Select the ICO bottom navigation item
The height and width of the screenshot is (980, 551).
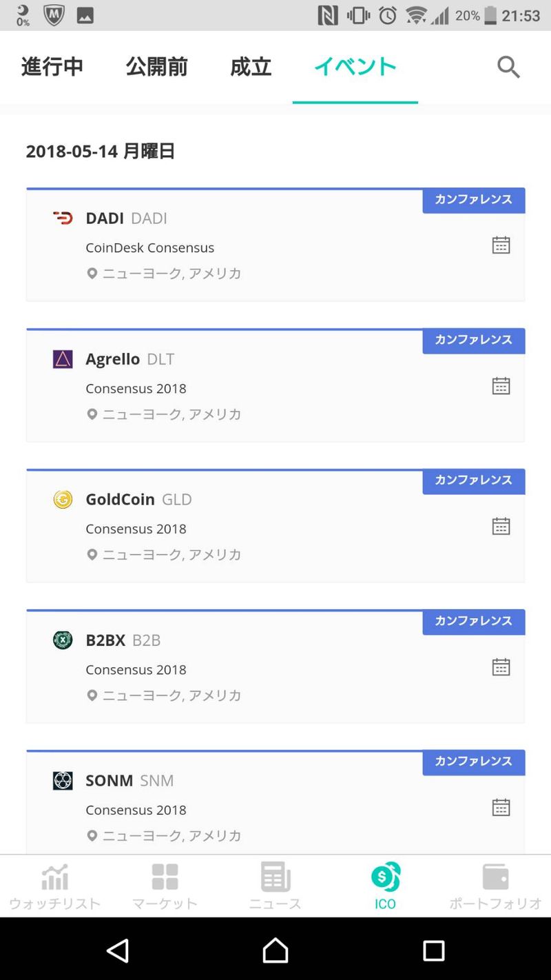385,886
